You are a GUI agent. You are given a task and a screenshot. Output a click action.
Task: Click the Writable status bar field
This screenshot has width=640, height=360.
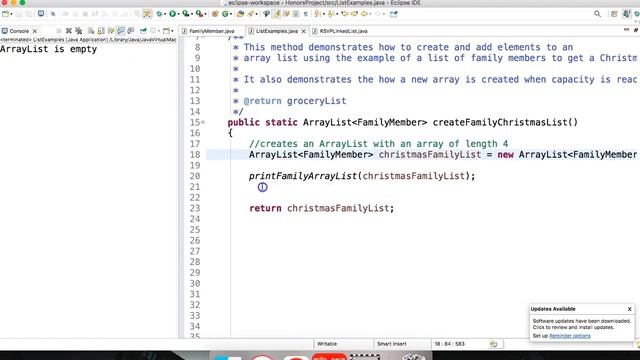coord(327,344)
